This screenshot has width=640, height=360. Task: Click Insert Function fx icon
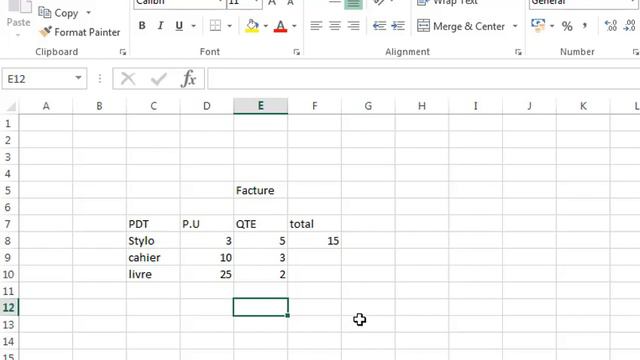(x=189, y=78)
